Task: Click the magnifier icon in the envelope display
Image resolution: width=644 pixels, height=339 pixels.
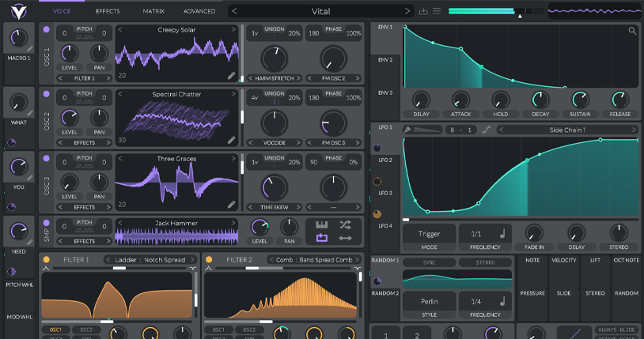Action: coord(632,32)
